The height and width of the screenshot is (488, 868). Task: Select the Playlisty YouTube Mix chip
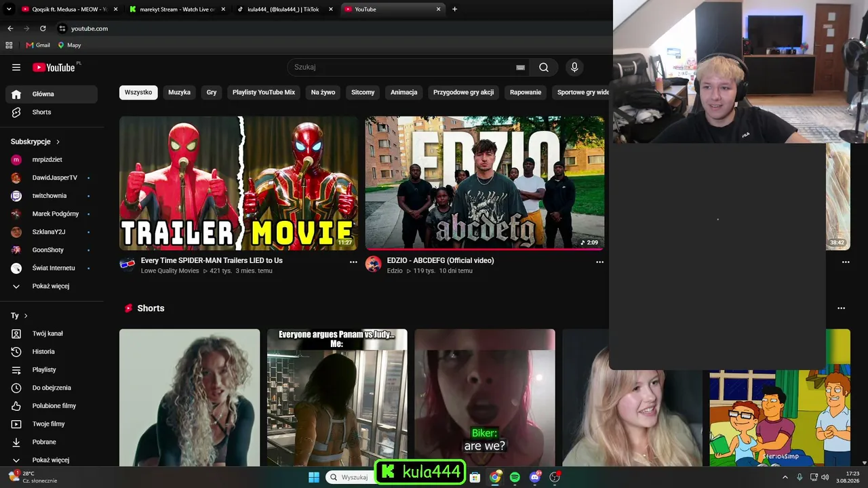point(264,92)
